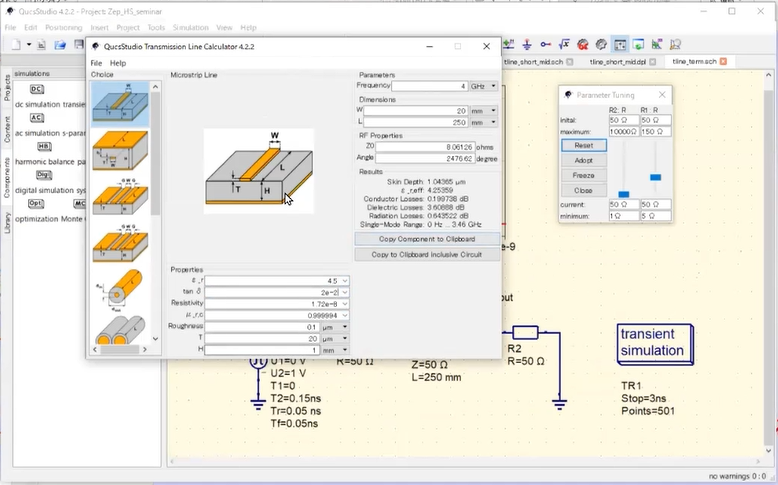Click the digital simulation Dig icon

pos(44,175)
